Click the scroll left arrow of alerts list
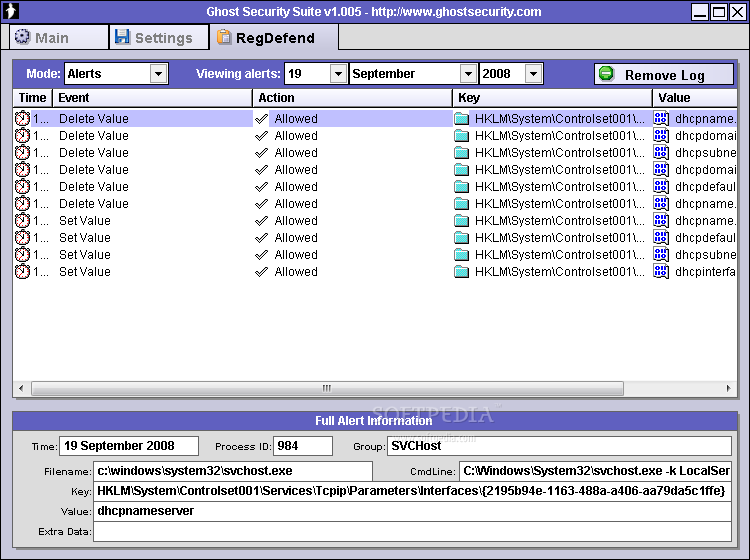 (x=21, y=388)
